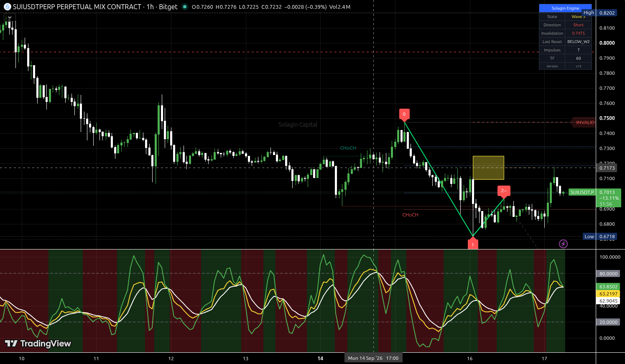The height and width of the screenshot is (364, 625).
Task: Click date 12 on time axis
Action: point(171,359)
